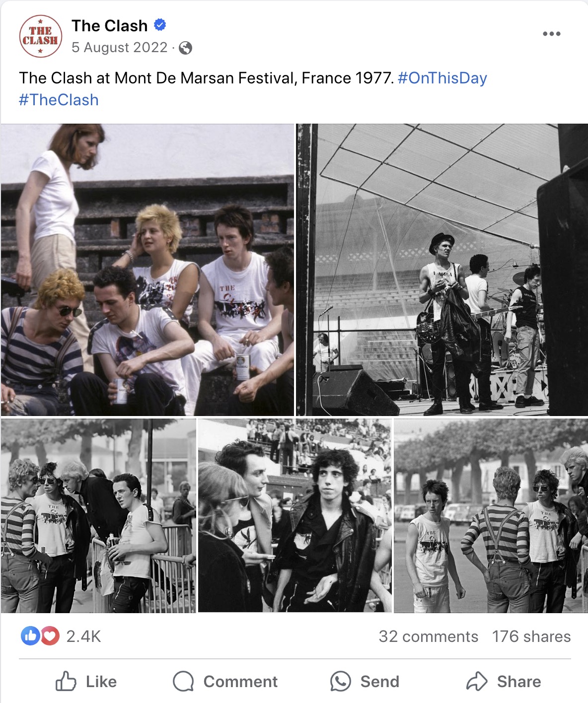Show the 2.4K reactions list
Screen dimensions: 588x703
click(83, 636)
